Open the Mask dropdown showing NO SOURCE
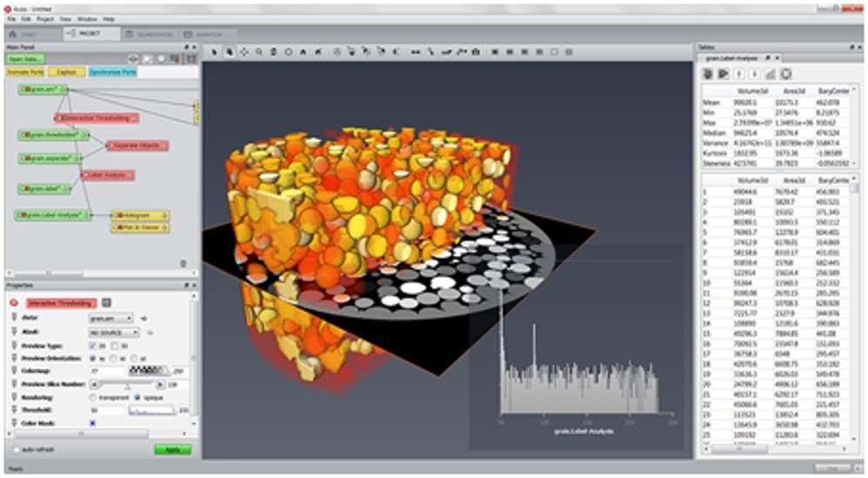Image resolution: width=868 pixels, height=478 pixels. click(113, 332)
